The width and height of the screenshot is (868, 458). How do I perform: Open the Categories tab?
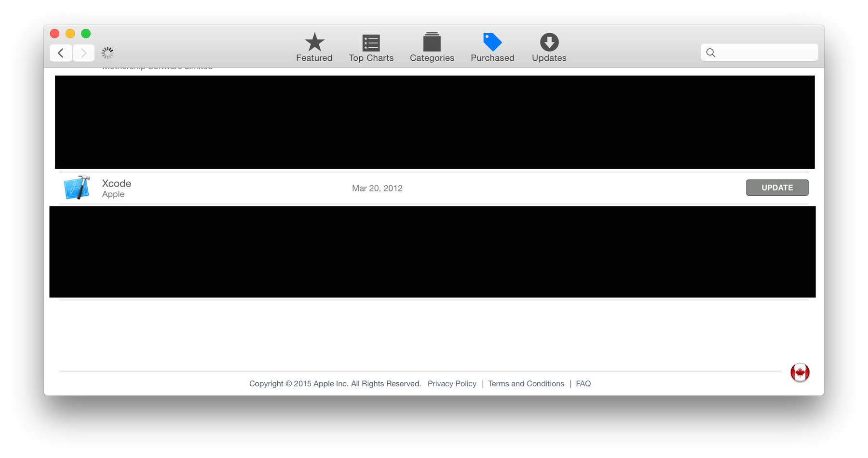[432, 47]
